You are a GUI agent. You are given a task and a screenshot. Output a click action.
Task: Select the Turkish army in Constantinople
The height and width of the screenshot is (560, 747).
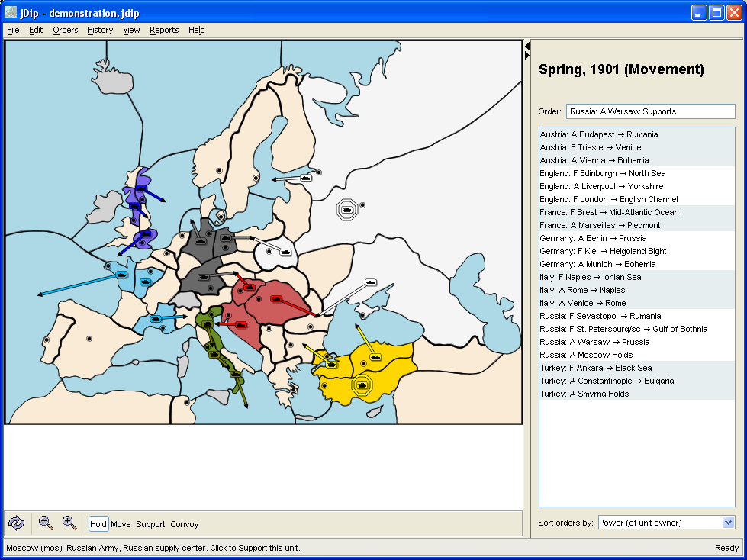click(x=332, y=364)
